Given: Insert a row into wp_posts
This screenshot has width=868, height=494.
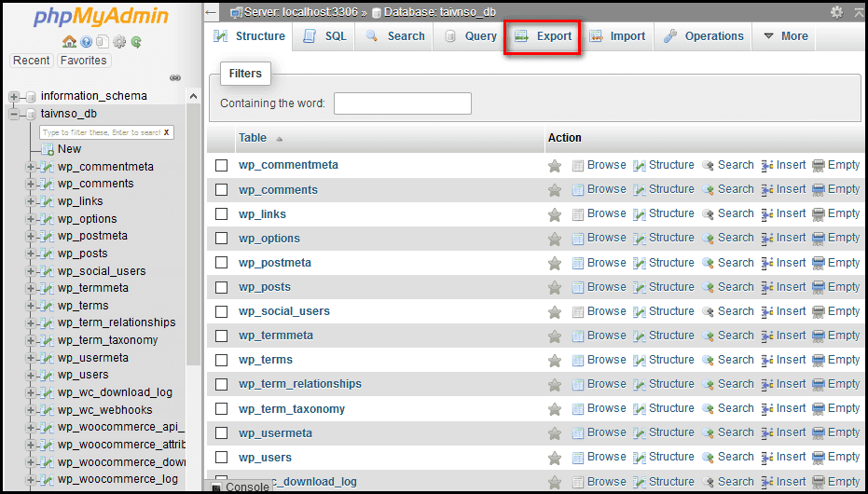Looking at the screenshot, I should coord(783,287).
